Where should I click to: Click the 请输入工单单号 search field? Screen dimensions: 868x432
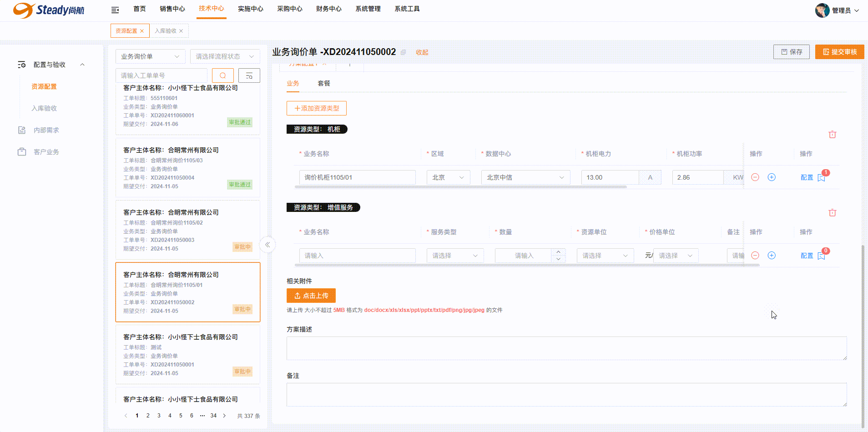161,75
